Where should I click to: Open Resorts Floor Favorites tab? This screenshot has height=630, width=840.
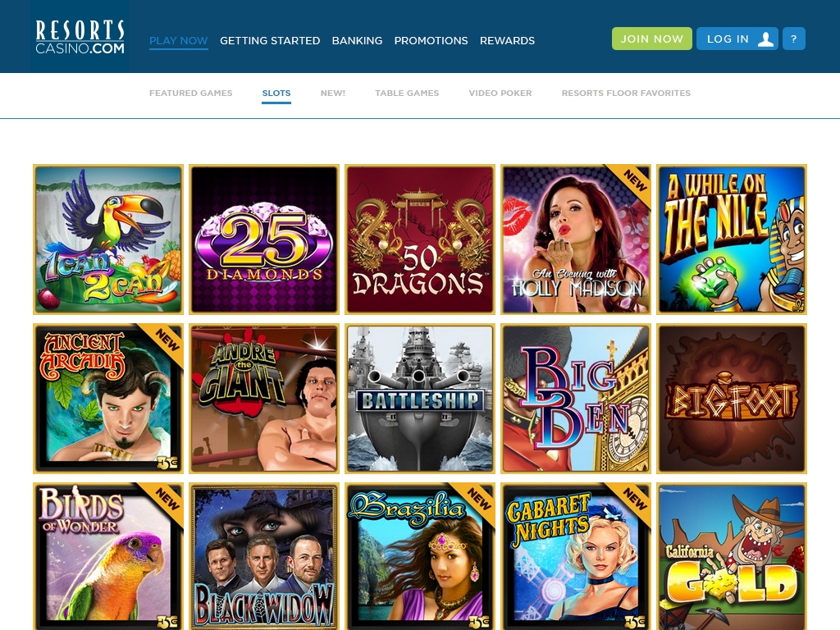click(x=626, y=94)
